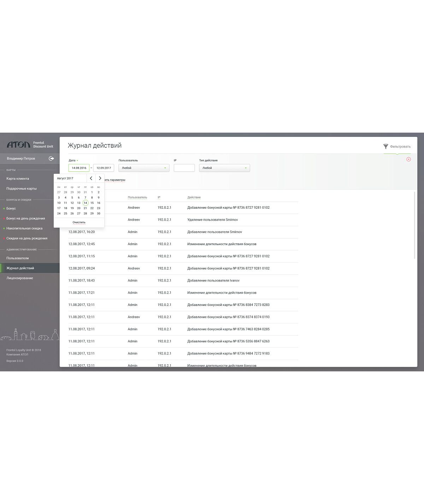
Task: Open Карта клиента in sidebar
Action: coord(18,179)
